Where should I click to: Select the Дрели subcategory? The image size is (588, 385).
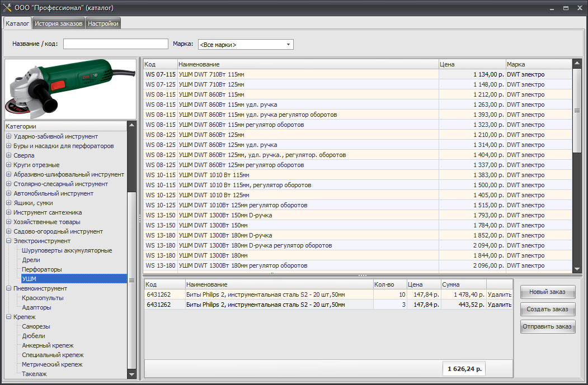tap(31, 260)
